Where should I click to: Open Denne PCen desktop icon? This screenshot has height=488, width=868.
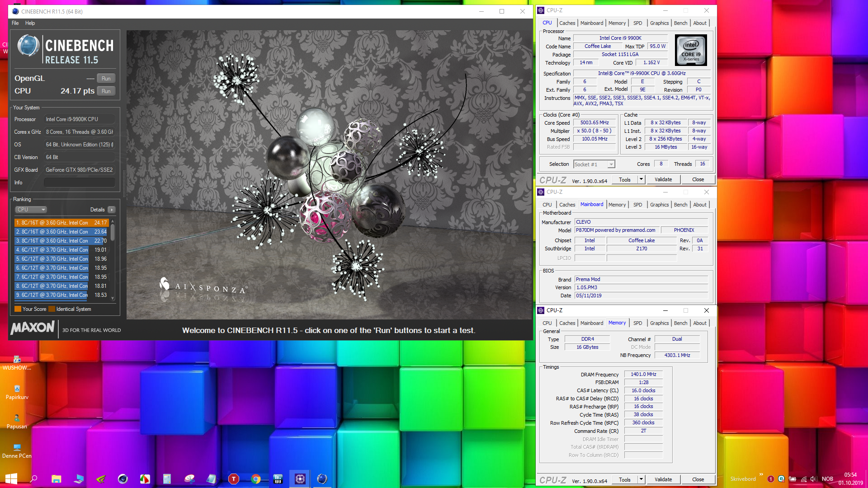click(17, 451)
